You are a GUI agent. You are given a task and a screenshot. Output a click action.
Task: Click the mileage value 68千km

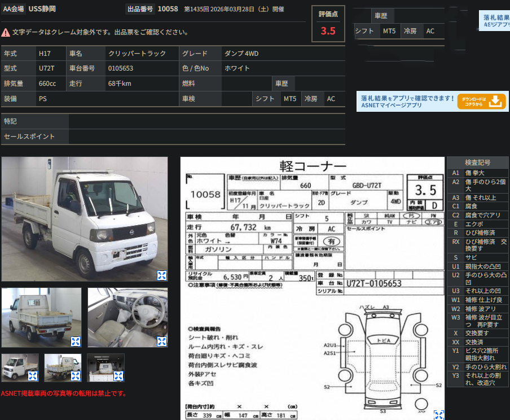pos(120,84)
